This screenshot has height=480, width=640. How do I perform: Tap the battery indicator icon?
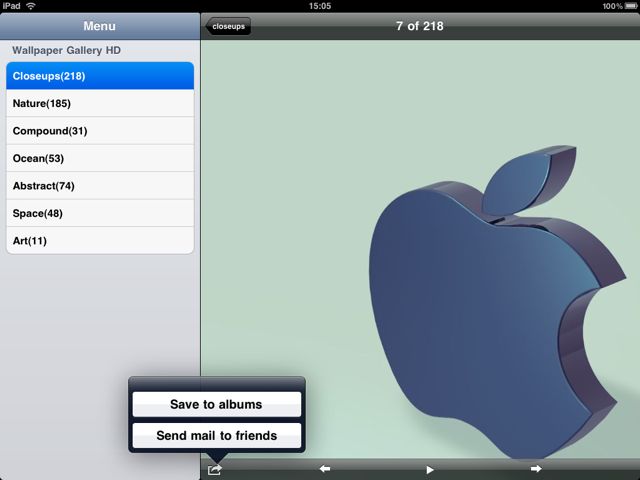tap(631, 6)
